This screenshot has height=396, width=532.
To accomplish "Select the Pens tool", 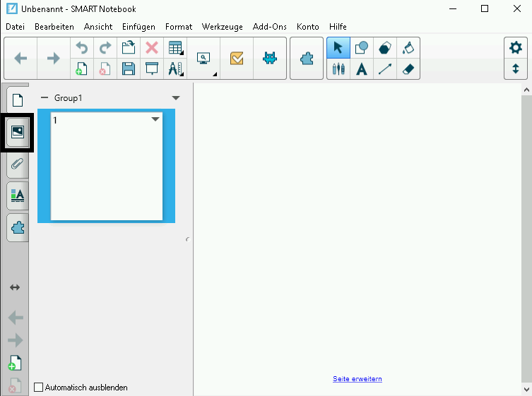I will coord(338,69).
